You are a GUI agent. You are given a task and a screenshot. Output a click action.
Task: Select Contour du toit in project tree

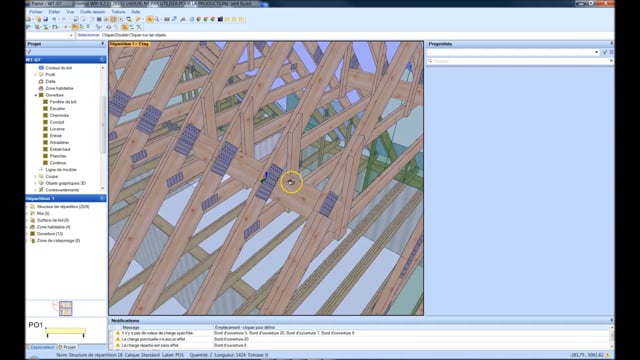tap(59, 68)
